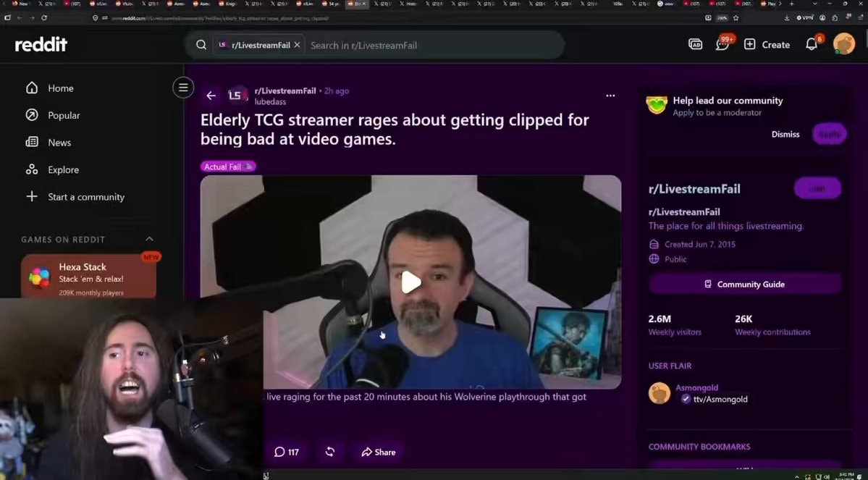Click the reddit logo
Image resolution: width=868 pixels, height=480 pixels.
pyautogui.click(x=41, y=45)
